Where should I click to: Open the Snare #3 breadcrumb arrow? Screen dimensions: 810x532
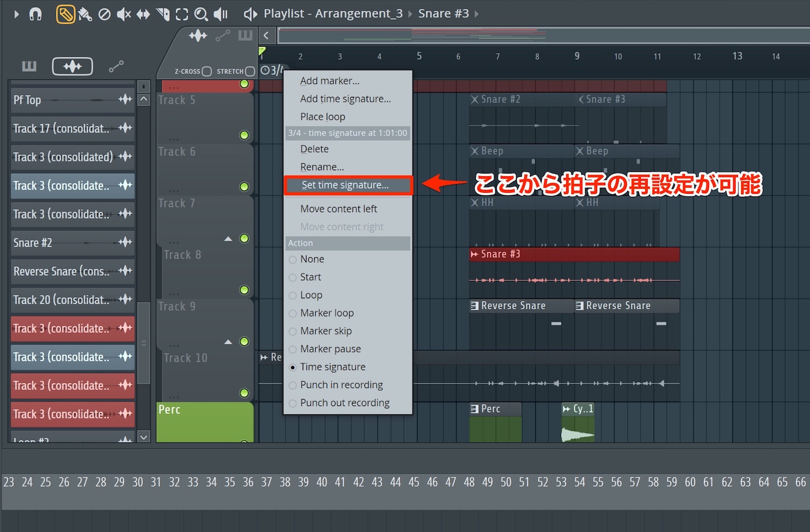coord(477,14)
